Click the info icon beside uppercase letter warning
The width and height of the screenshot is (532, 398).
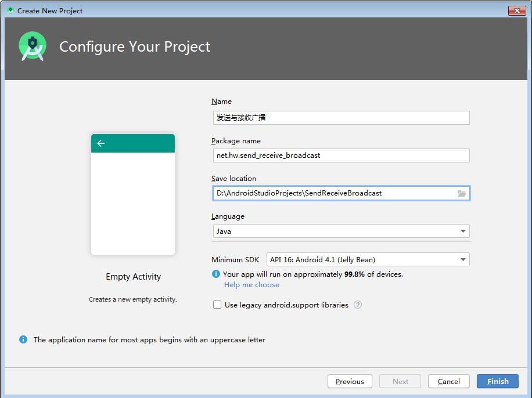(23, 339)
